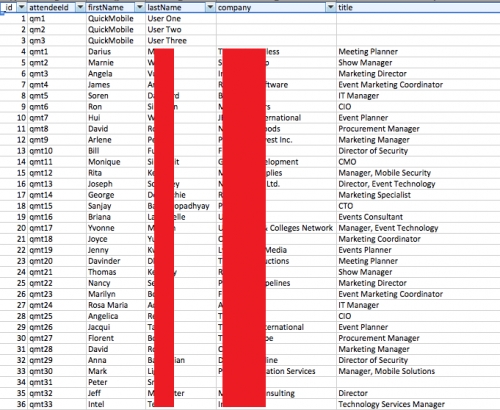Click the CTO title cell
Image resolution: width=500 pixels, height=410 pixels.
[x=418, y=206]
